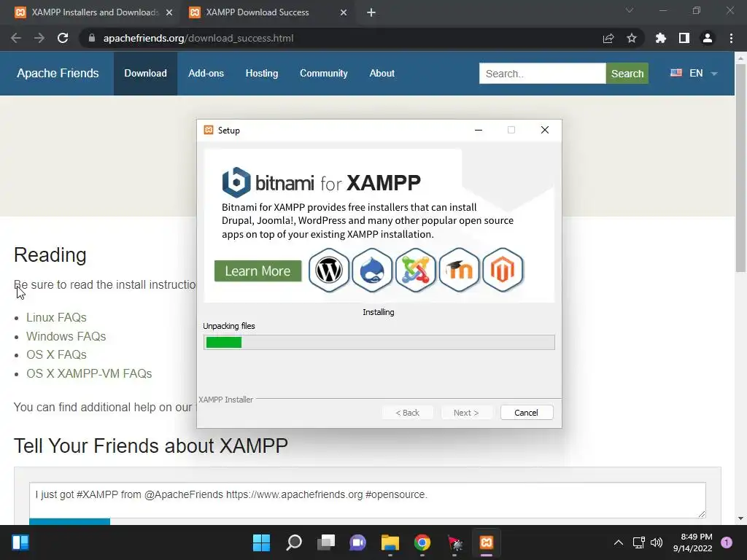Click the XAMPP icon in the Setup title bar

click(208, 130)
